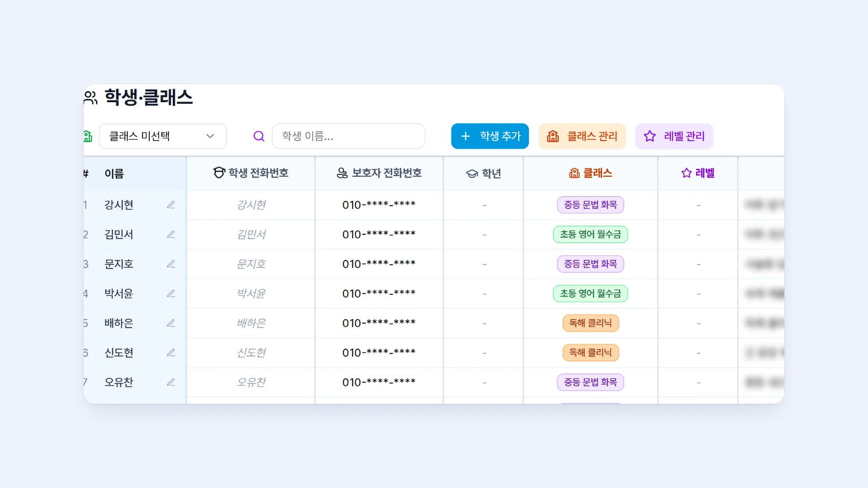Select the name 문지호 in row 3

click(119, 264)
